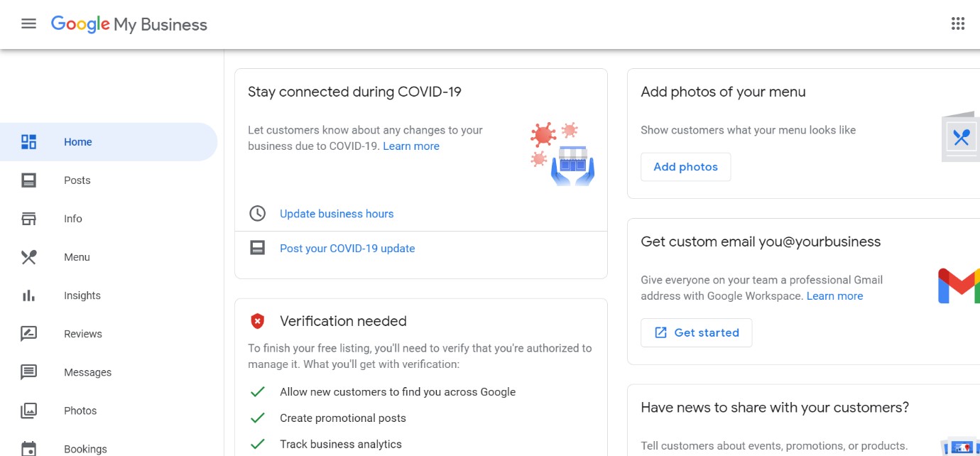980x456 pixels.
Task: Click the clock icon beside Update business hours
Action: [x=257, y=213]
